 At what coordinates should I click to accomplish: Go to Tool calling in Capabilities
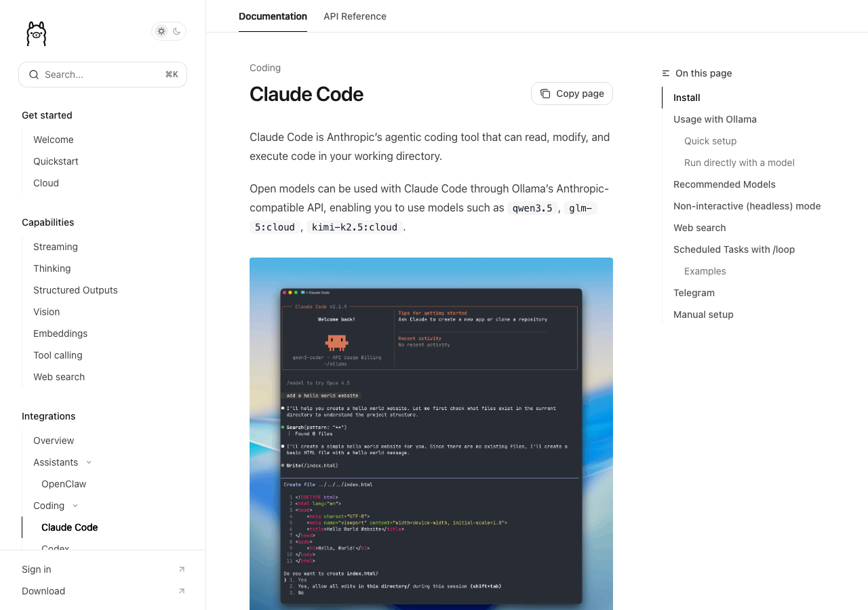58,355
